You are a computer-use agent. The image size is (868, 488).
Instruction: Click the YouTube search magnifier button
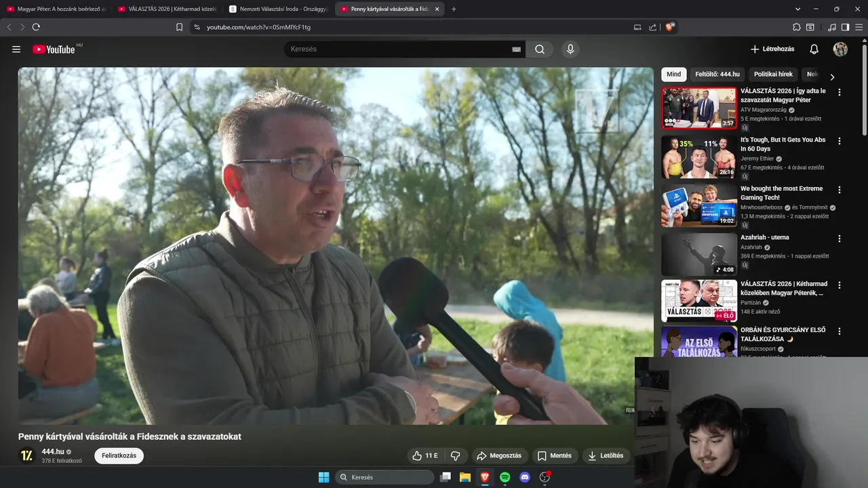(539, 49)
